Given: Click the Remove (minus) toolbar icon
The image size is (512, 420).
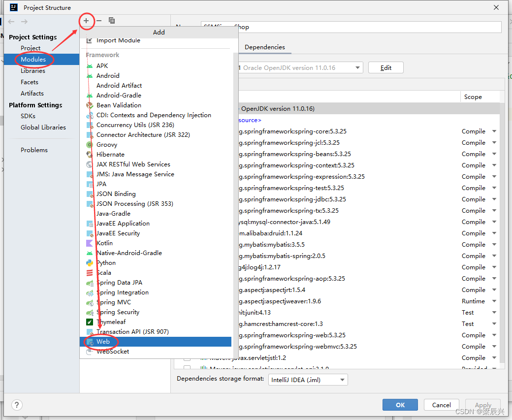Looking at the screenshot, I should (99, 21).
